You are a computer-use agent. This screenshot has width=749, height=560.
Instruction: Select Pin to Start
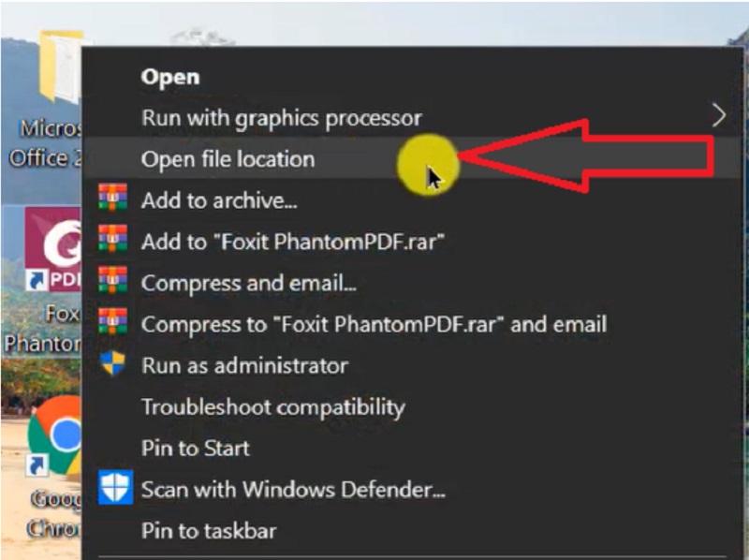196,449
